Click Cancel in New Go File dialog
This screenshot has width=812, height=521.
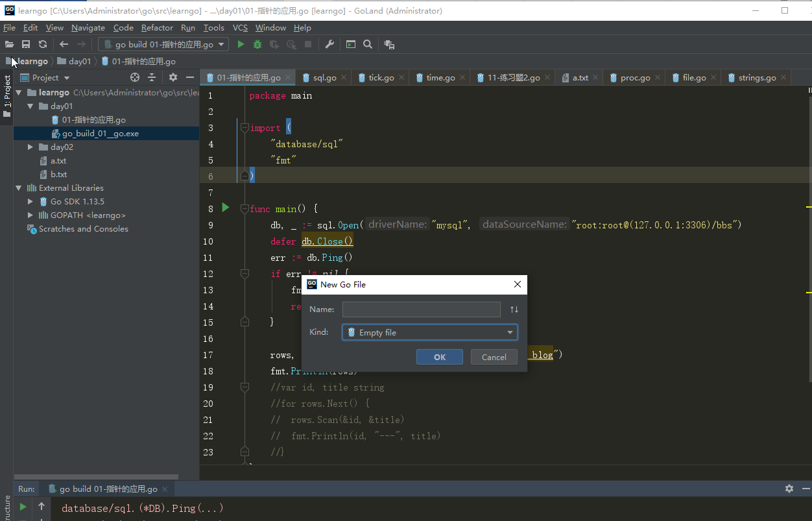(x=494, y=357)
